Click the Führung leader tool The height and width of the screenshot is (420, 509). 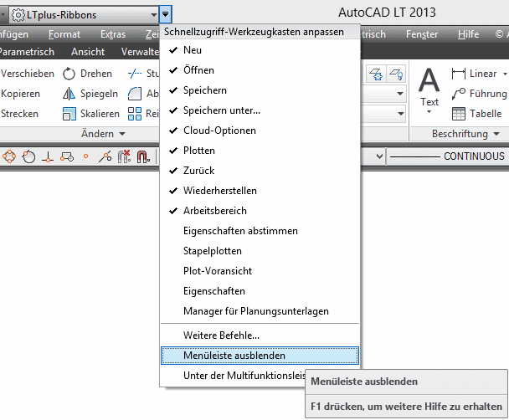pos(460,94)
